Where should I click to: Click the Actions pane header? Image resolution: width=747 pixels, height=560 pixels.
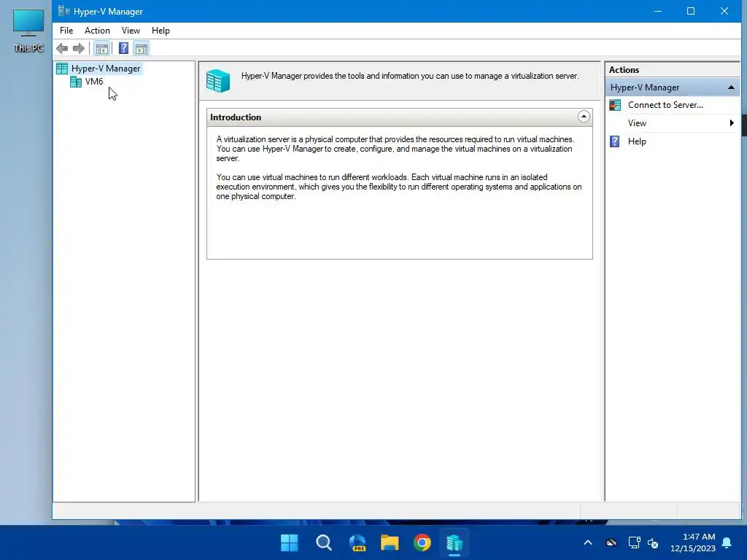pyautogui.click(x=673, y=69)
